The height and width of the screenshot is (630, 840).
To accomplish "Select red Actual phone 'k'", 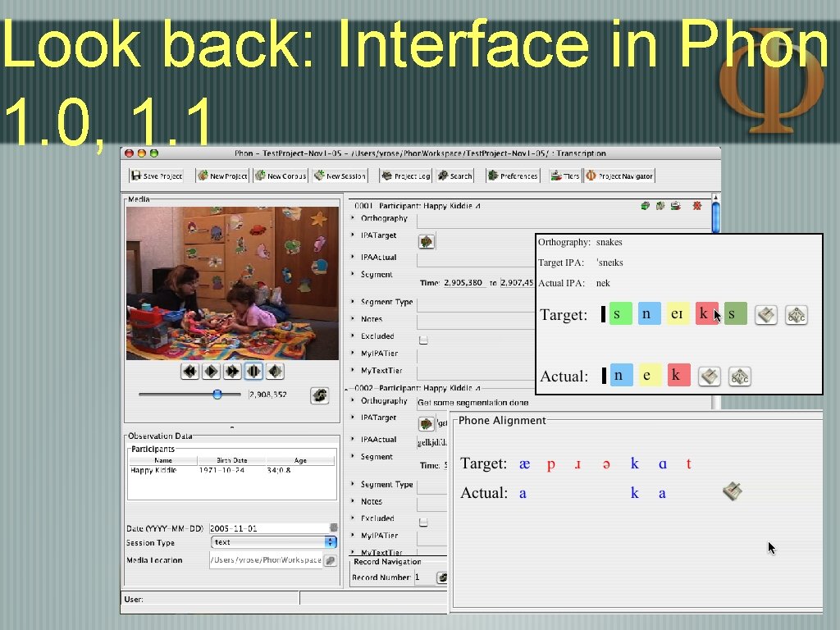I will click(678, 376).
